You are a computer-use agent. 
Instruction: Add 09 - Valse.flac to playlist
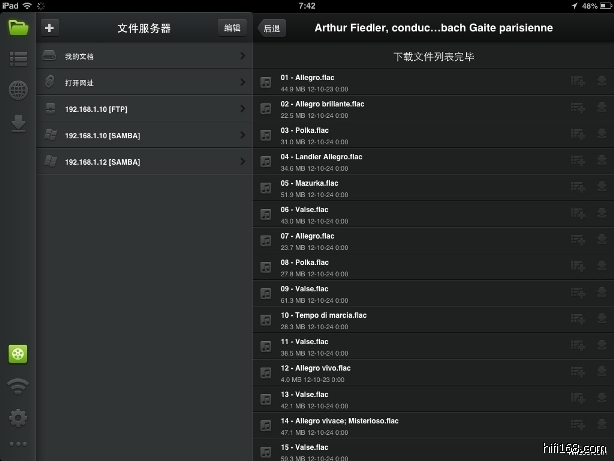(x=577, y=293)
